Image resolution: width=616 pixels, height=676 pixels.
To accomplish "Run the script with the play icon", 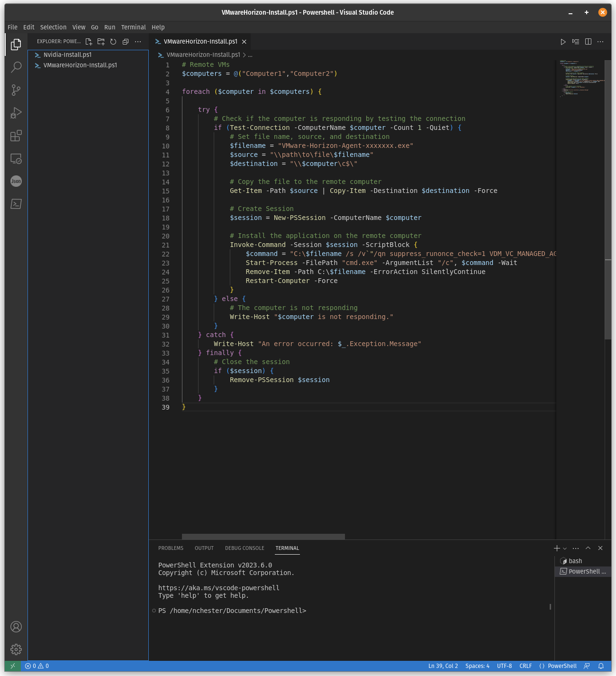I will pyautogui.click(x=563, y=42).
